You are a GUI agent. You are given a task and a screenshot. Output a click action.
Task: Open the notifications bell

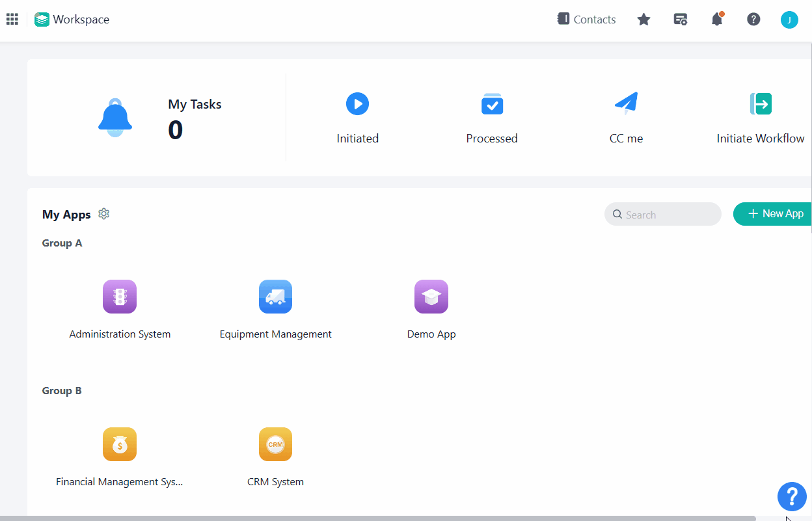click(716, 20)
